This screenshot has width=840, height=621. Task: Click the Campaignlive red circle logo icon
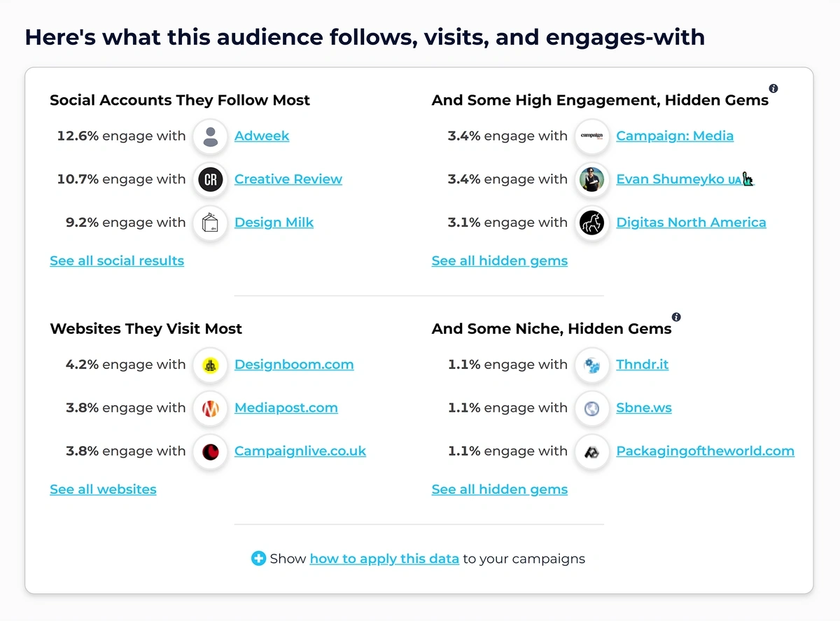[210, 452]
